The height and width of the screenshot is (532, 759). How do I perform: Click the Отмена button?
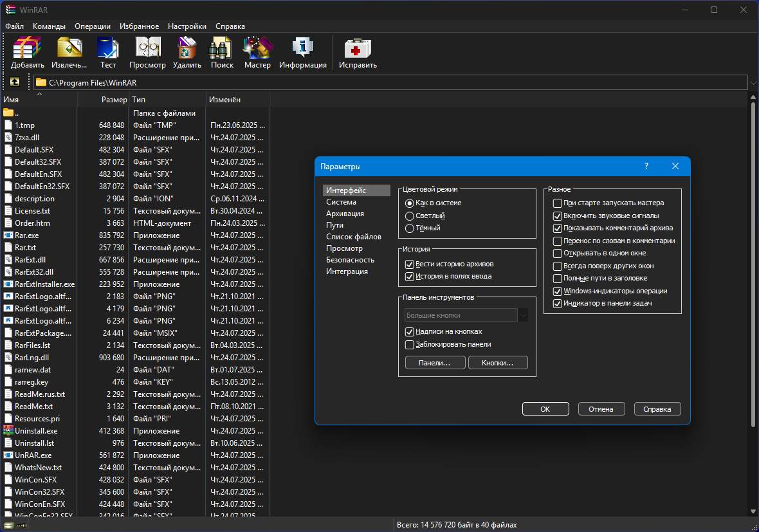click(601, 409)
